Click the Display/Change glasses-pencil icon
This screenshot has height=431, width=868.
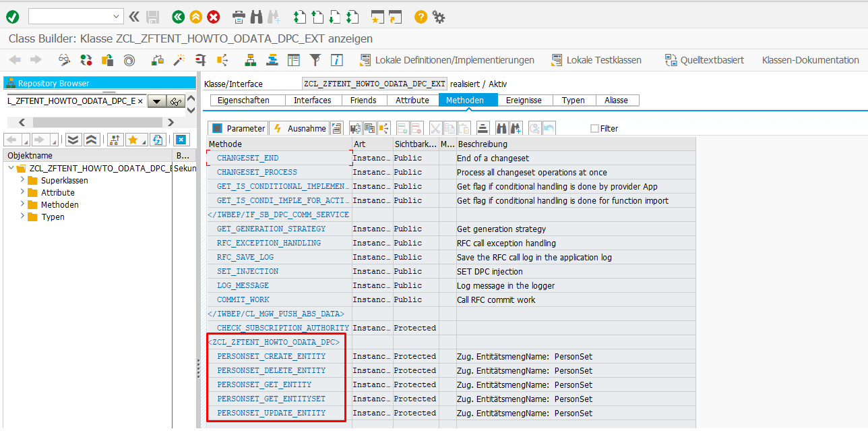point(64,60)
